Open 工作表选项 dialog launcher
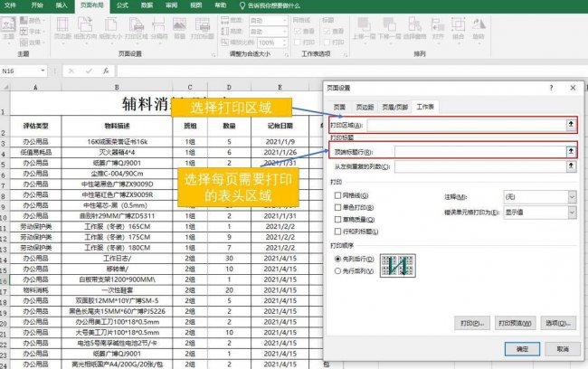The width and height of the screenshot is (588, 369). click(346, 55)
